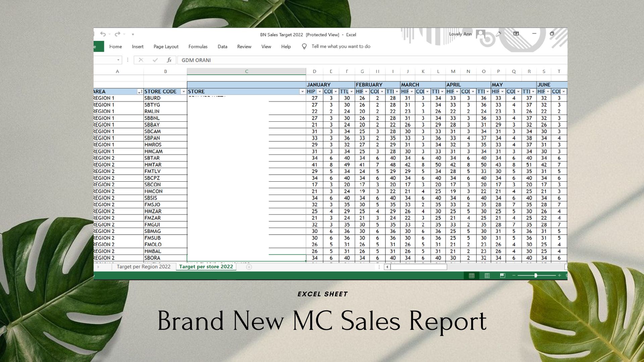
Task: Open the STORE CODE filter dropdown
Action: [x=183, y=92]
